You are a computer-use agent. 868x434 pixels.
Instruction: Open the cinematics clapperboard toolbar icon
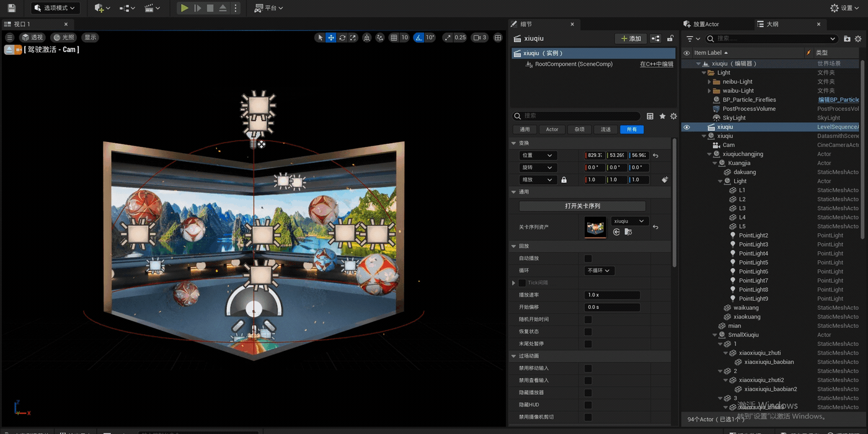click(151, 8)
